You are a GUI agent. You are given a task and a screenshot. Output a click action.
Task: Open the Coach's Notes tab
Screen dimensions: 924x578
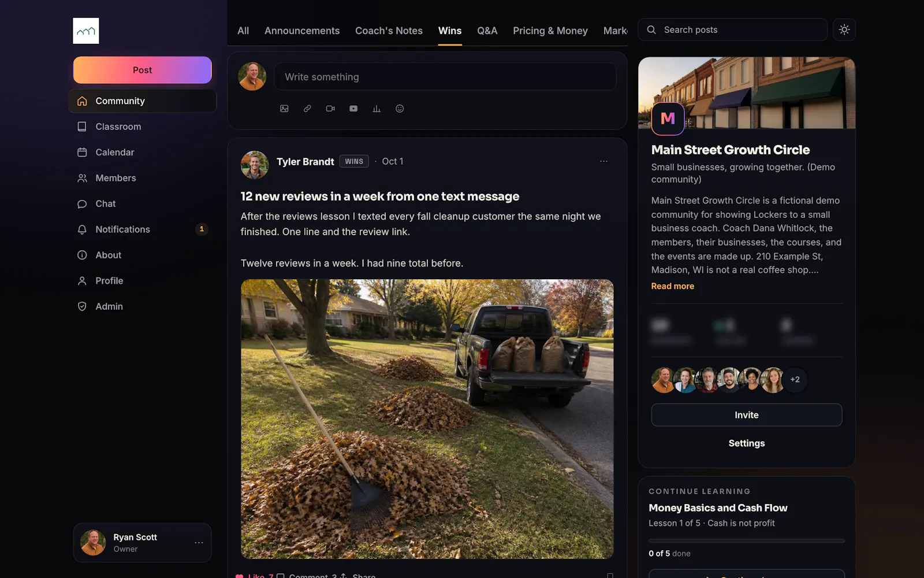click(389, 31)
